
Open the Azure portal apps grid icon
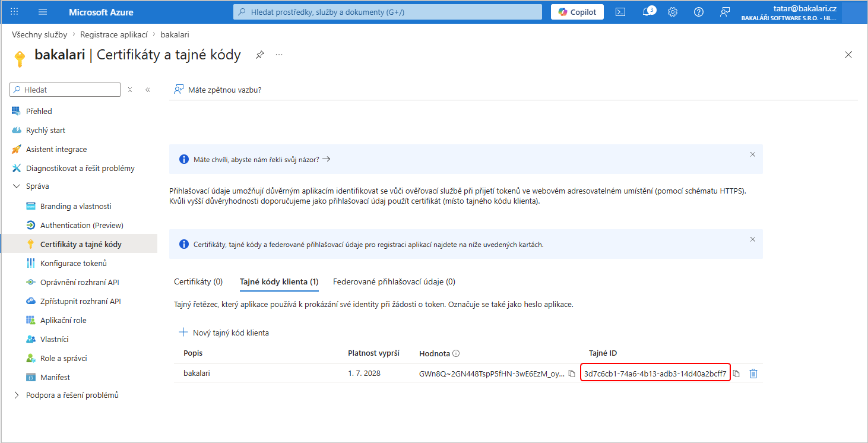[15, 12]
